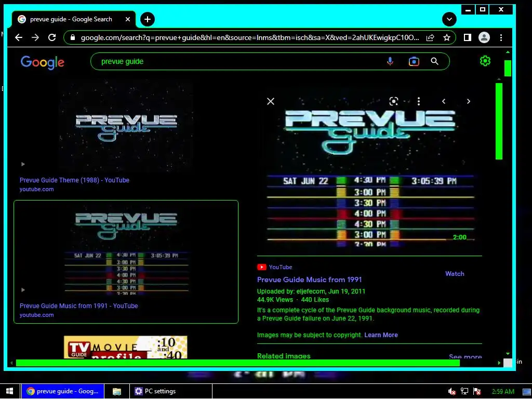Click the horizontal scrollbar's right arrow
The width and height of the screenshot is (532, 399).
click(499, 363)
